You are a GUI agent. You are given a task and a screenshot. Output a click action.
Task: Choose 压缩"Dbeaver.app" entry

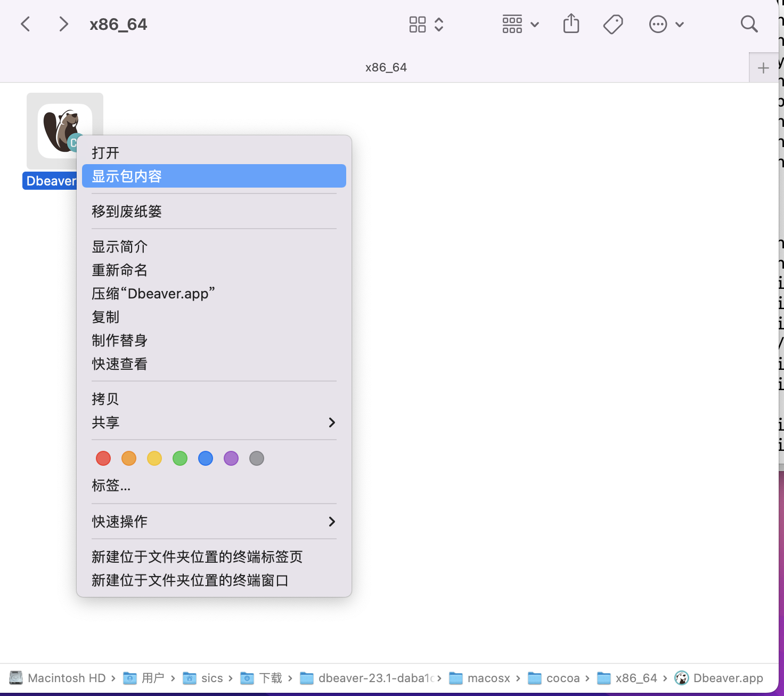(x=214, y=294)
